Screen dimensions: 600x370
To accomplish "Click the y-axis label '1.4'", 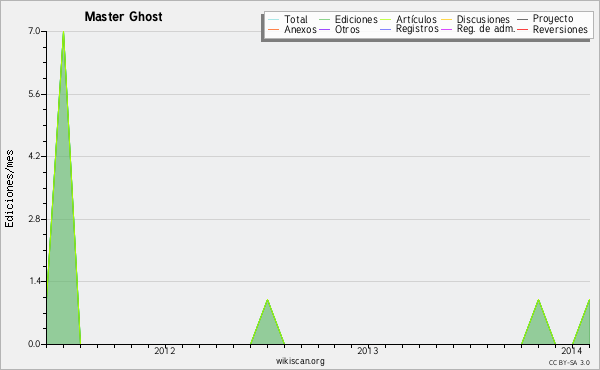I will [34, 281].
